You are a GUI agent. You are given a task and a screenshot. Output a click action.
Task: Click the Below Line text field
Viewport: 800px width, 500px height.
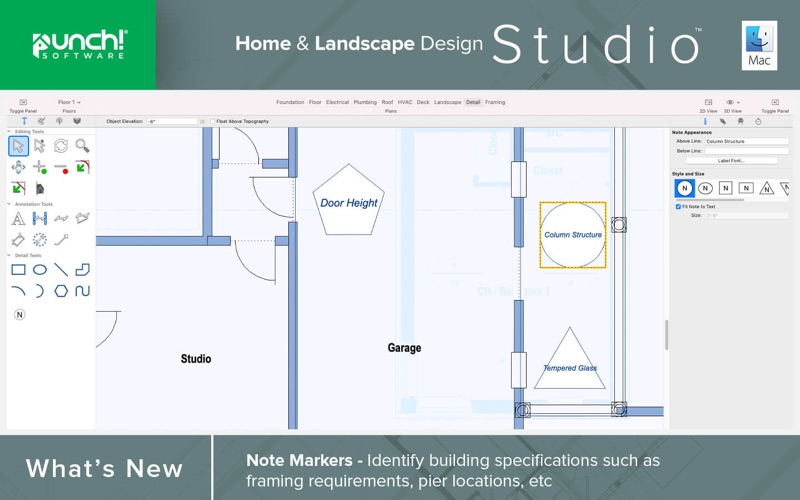tap(747, 151)
